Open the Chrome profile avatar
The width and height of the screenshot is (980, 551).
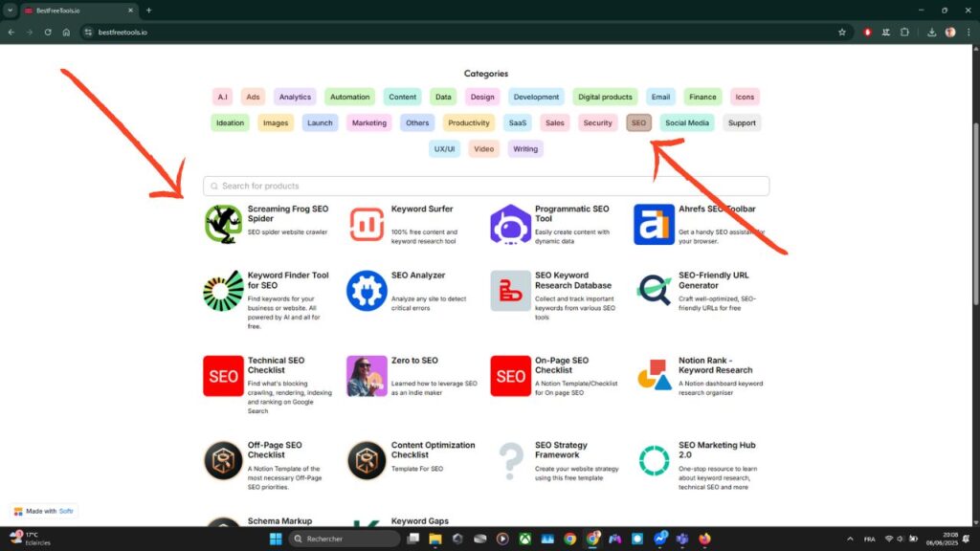coord(950,32)
